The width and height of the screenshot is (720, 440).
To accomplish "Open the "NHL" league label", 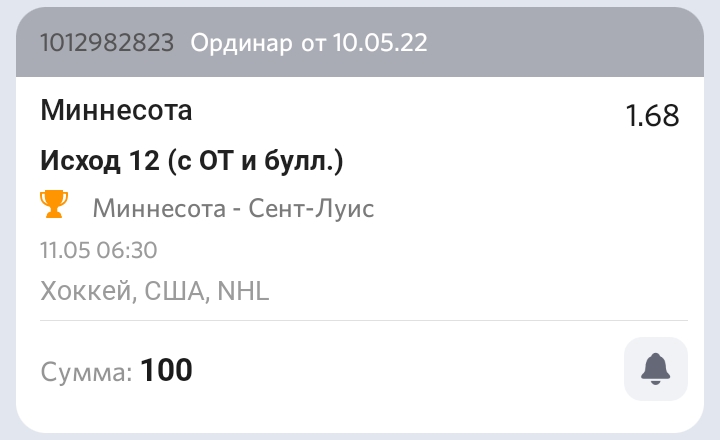I will [x=243, y=291].
